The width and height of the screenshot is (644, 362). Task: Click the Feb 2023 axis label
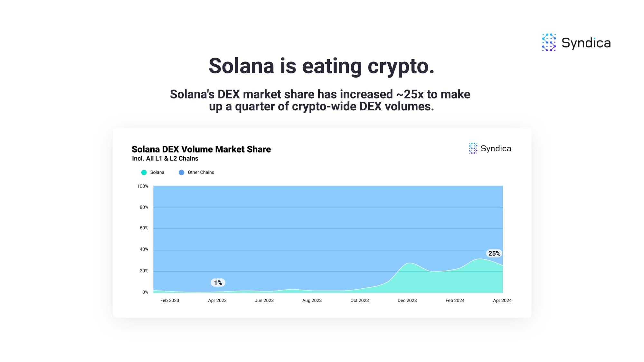170,300
